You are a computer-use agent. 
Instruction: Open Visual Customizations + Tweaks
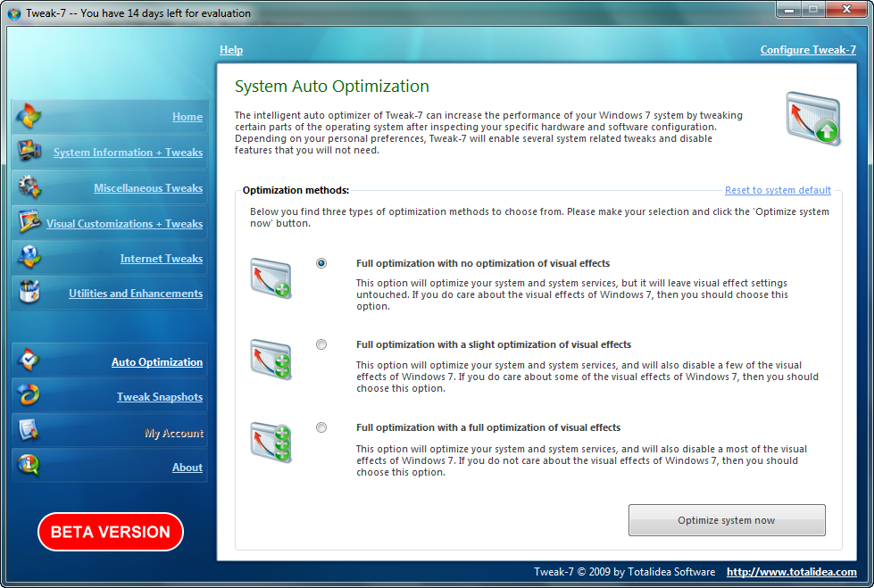click(x=124, y=223)
